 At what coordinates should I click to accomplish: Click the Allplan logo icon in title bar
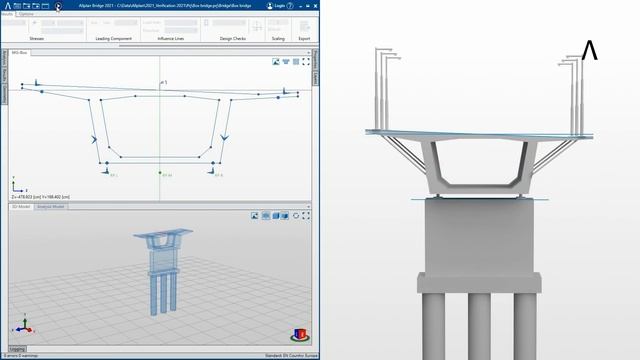click(7, 6)
